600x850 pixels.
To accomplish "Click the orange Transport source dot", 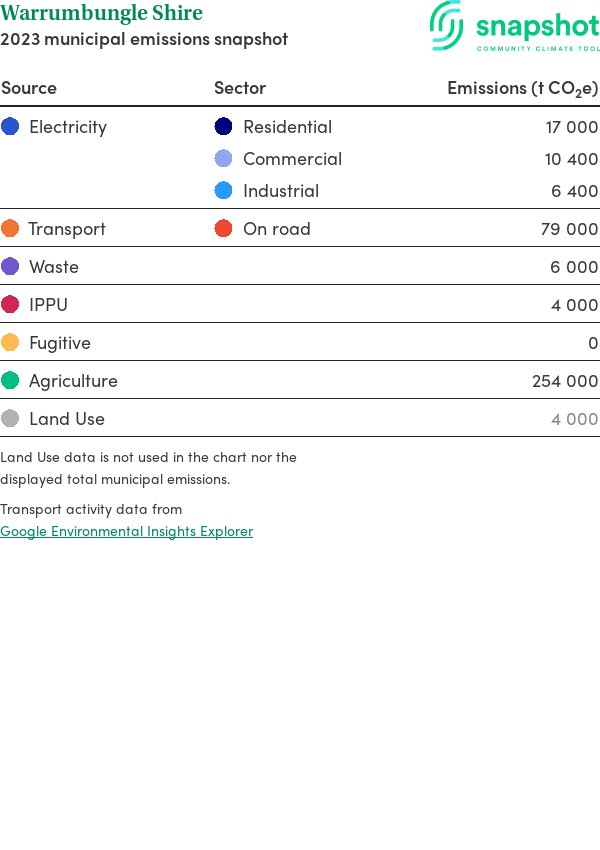I will [x=10, y=229].
